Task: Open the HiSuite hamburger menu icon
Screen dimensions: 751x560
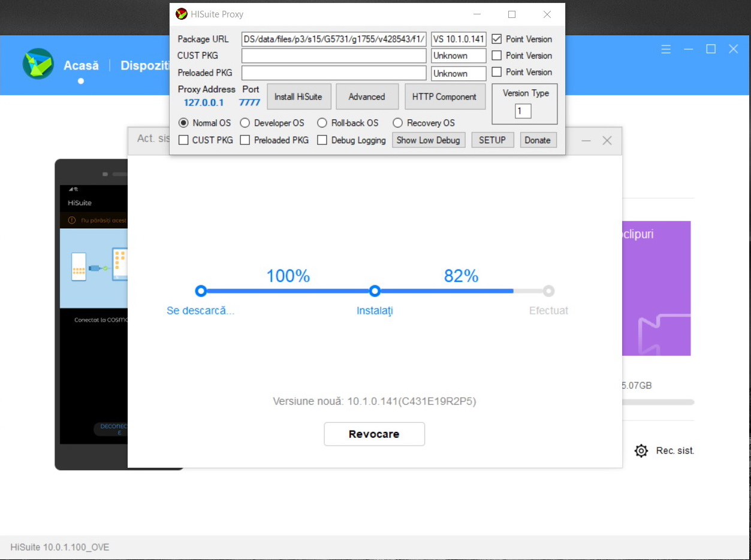Action: pyautogui.click(x=666, y=49)
